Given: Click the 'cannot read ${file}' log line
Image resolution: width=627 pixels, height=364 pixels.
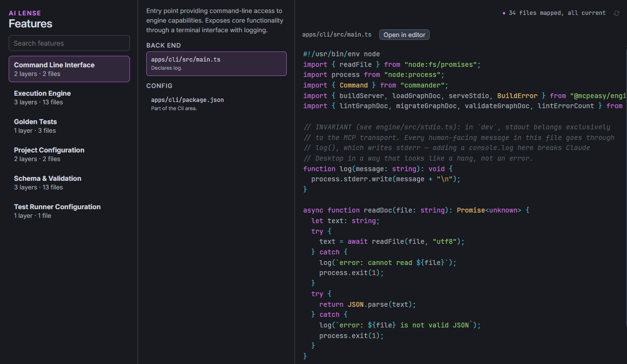Looking at the screenshot, I should click(x=388, y=263).
